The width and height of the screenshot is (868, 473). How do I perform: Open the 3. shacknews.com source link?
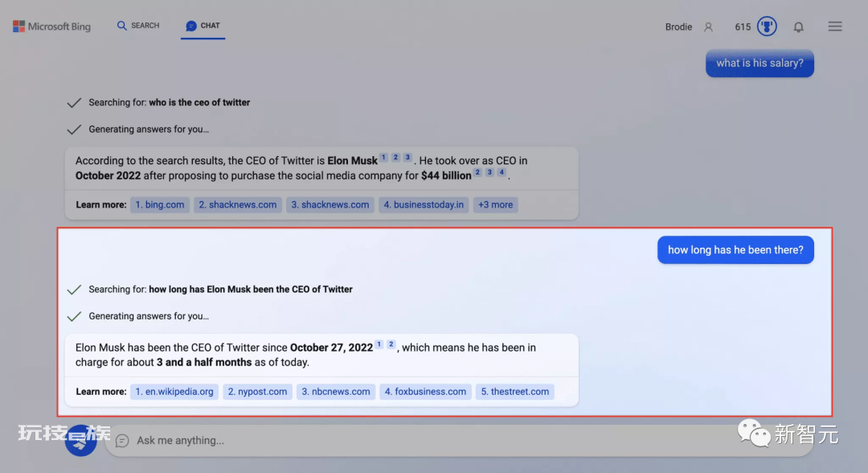330,204
